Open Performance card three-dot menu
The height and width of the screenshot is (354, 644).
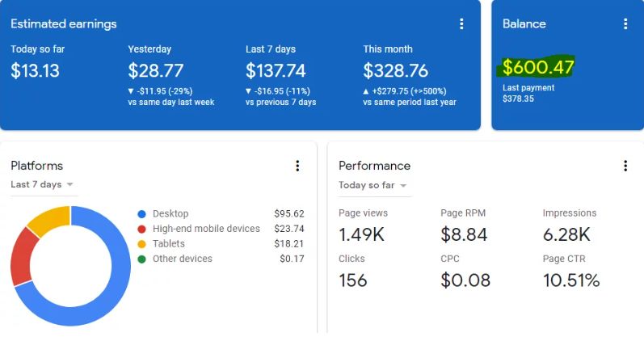[625, 166]
